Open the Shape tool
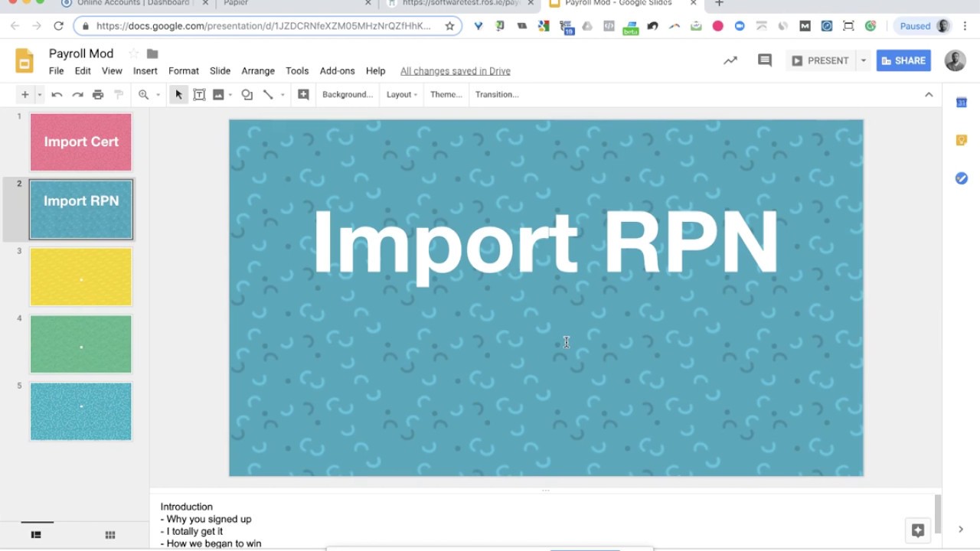Image resolution: width=980 pixels, height=551 pixels. point(247,94)
